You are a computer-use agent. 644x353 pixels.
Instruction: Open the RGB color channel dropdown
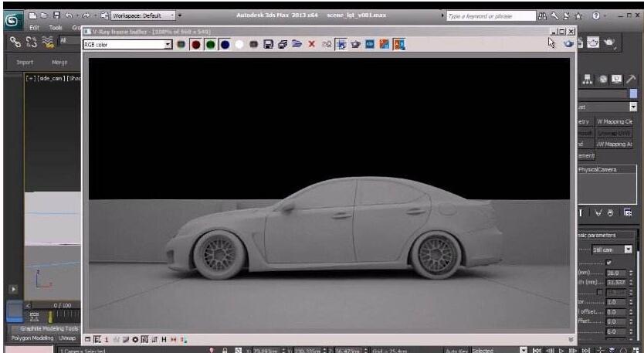(x=168, y=45)
